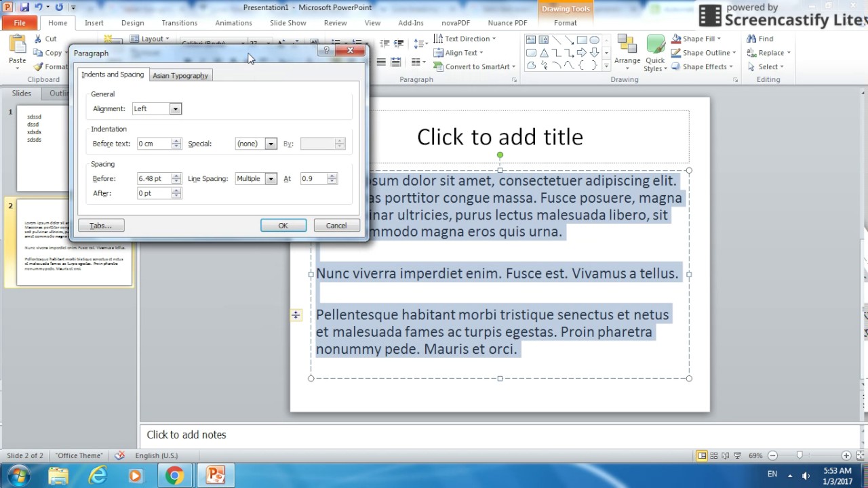The height and width of the screenshot is (488, 868).
Task: Click the Find binoculars button
Action: (x=760, y=39)
